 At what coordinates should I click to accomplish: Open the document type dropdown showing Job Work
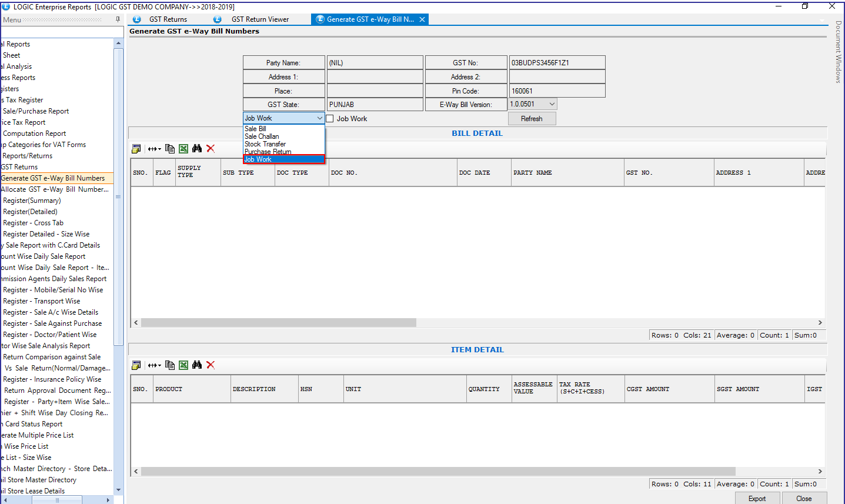tap(284, 118)
